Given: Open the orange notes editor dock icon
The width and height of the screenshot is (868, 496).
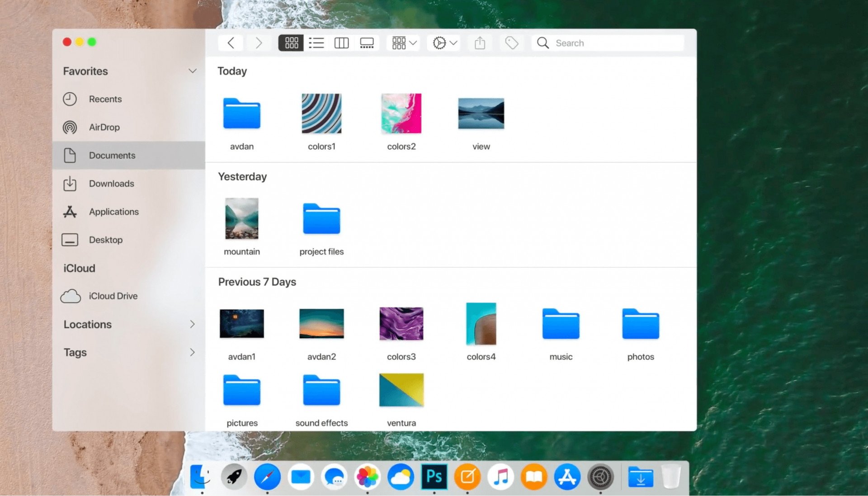Looking at the screenshot, I should [x=467, y=477].
